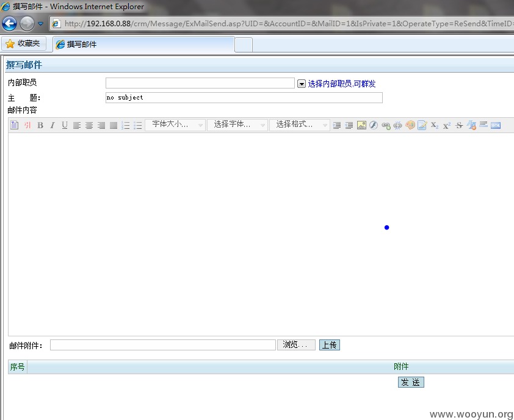Click the 浏览... browse button
This screenshot has height=420, width=514.
point(296,344)
